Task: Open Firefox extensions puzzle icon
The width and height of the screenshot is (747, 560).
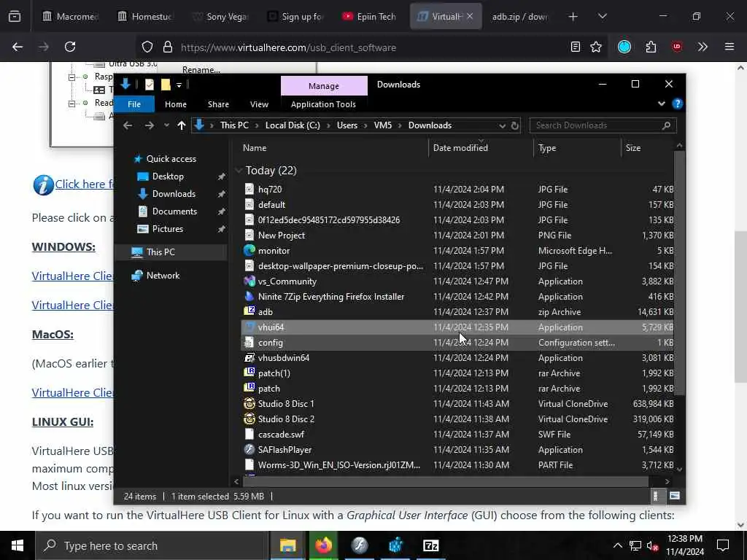Action: pos(651,47)
